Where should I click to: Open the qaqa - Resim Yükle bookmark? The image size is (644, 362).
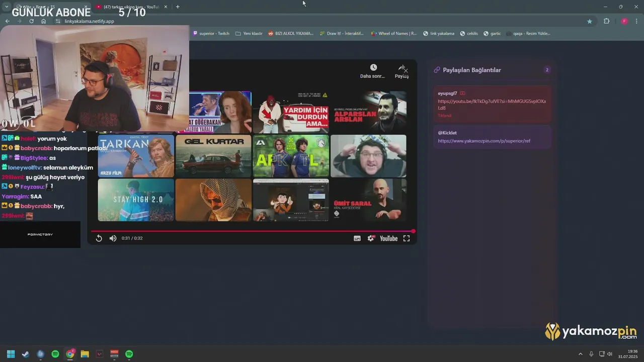[x=528, y=34]
